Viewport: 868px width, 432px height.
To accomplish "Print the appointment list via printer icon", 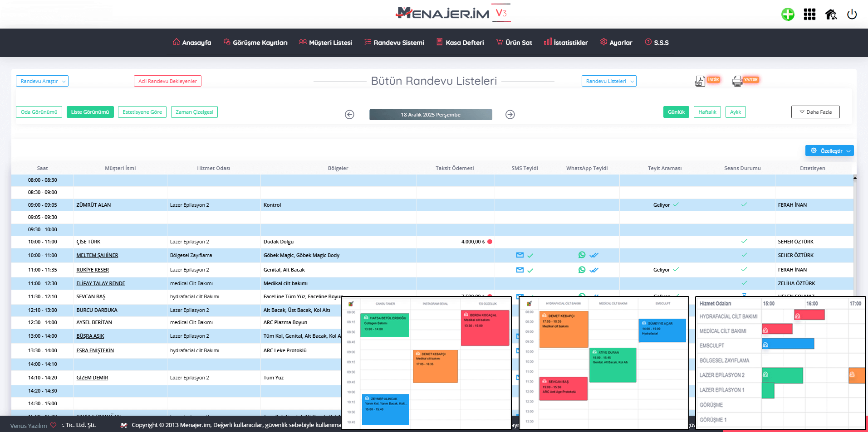I will (737, 81).
